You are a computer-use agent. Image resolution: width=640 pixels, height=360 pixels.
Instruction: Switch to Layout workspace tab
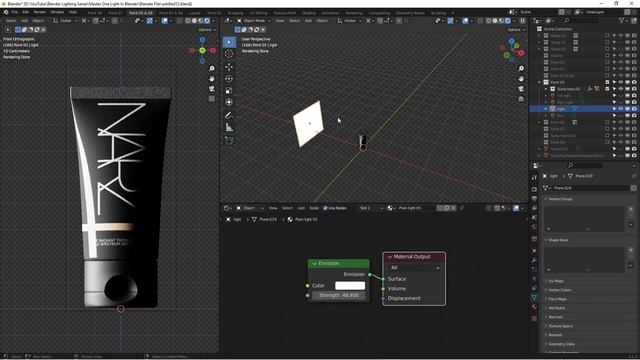[x=195, y=13]
